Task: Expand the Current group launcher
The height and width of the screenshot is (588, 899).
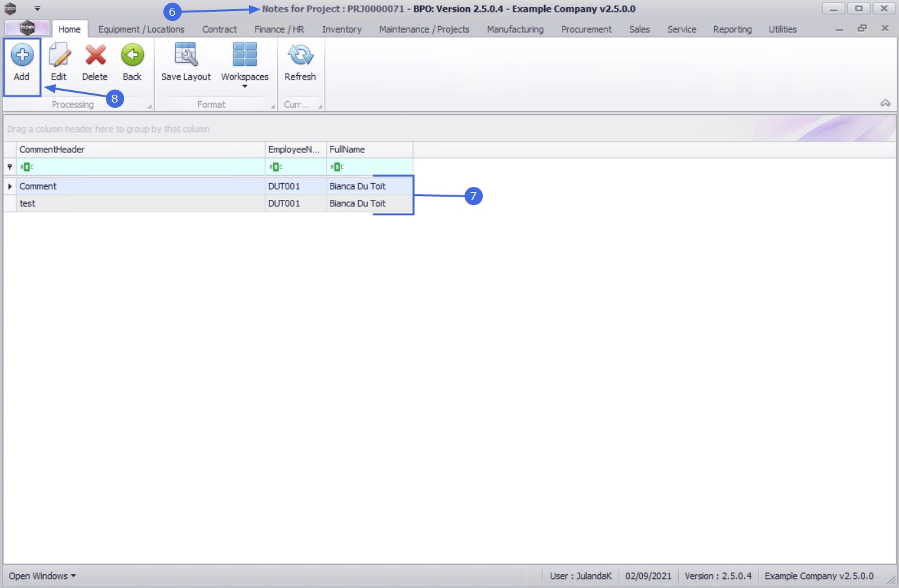Action: tap(320, 106)
